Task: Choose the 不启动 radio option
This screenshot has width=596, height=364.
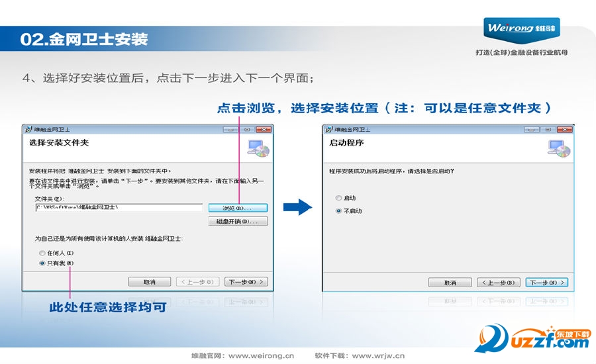Action: 338,211
